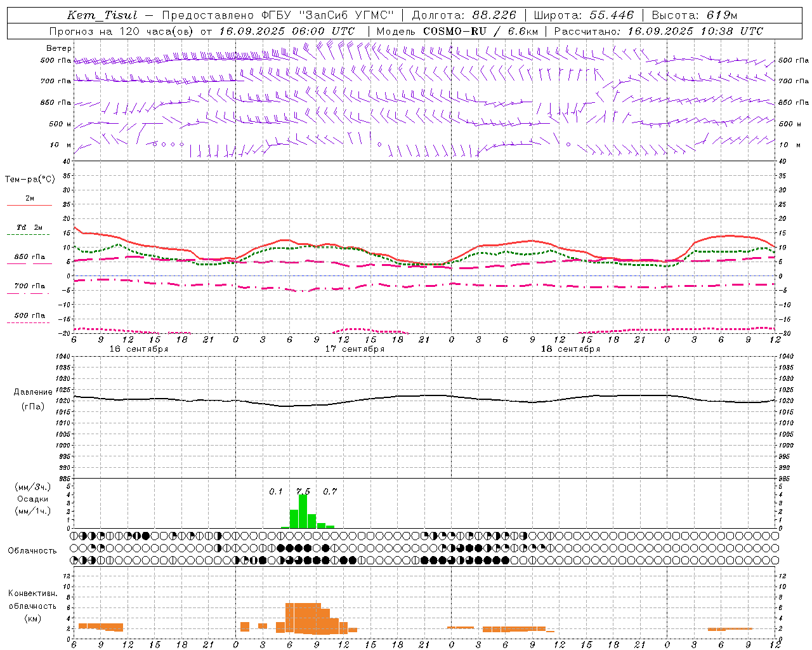812x650 pixels.
Task: Click the 'Давление' pressure panel label
Action: coord(33,392)
